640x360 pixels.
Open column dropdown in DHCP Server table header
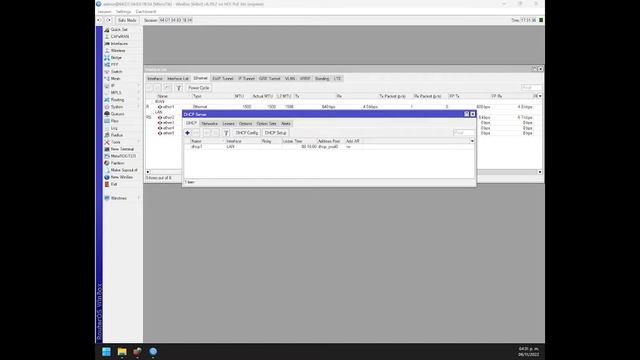[x=472, y=141]
